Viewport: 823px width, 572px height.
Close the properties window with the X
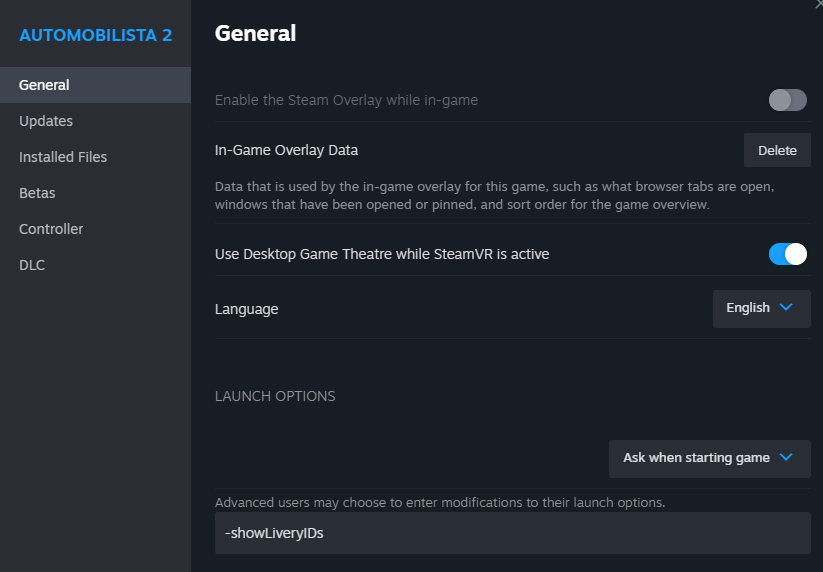tap(819, 4)
